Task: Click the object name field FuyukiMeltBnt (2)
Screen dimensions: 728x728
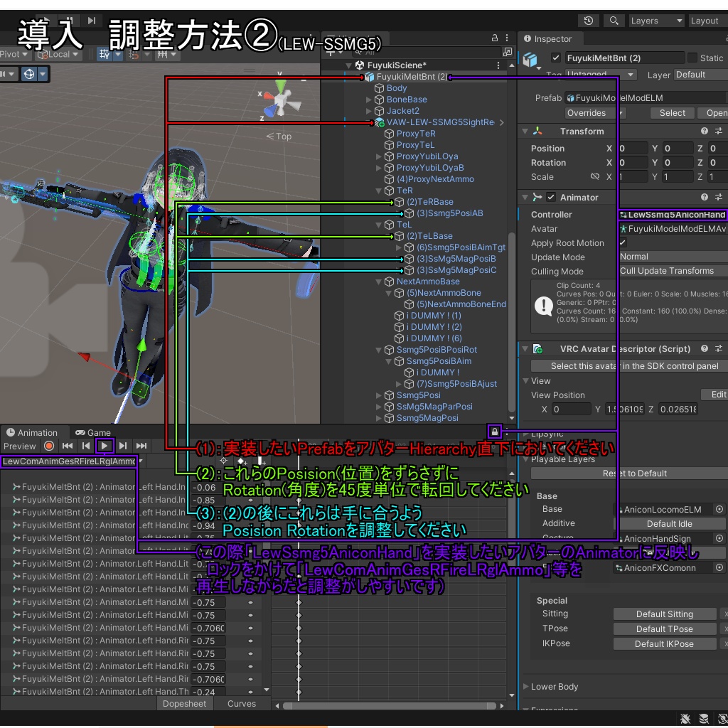Action: pos(624,58)
